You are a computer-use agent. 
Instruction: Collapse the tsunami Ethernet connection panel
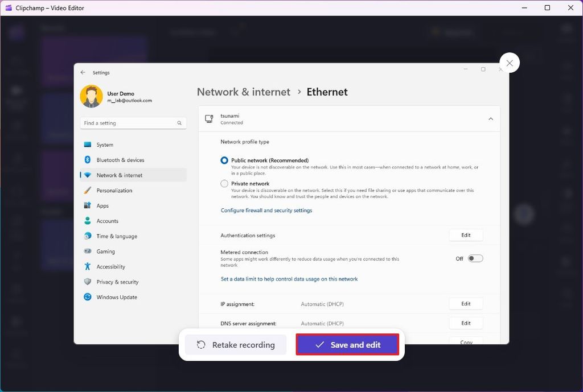click(x=490, y=119)
